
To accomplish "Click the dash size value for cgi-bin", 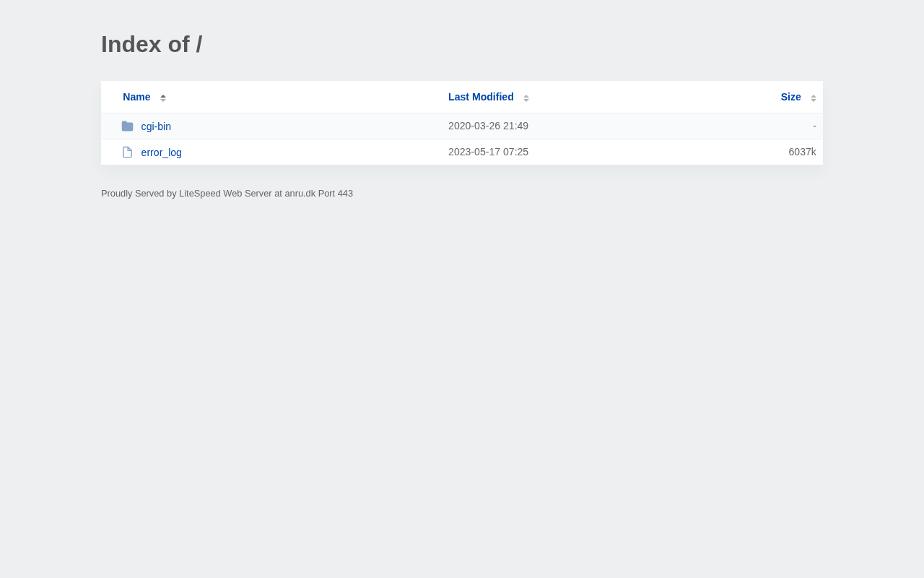I will pos(814,126).
